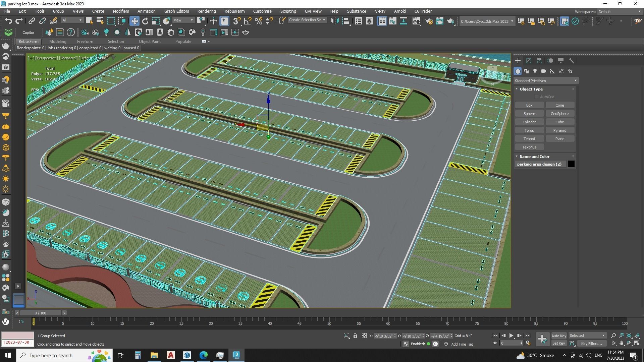644x362 pixels.
Task: Collapse the Name and Color rollout
Action: (x=534, y=157)
